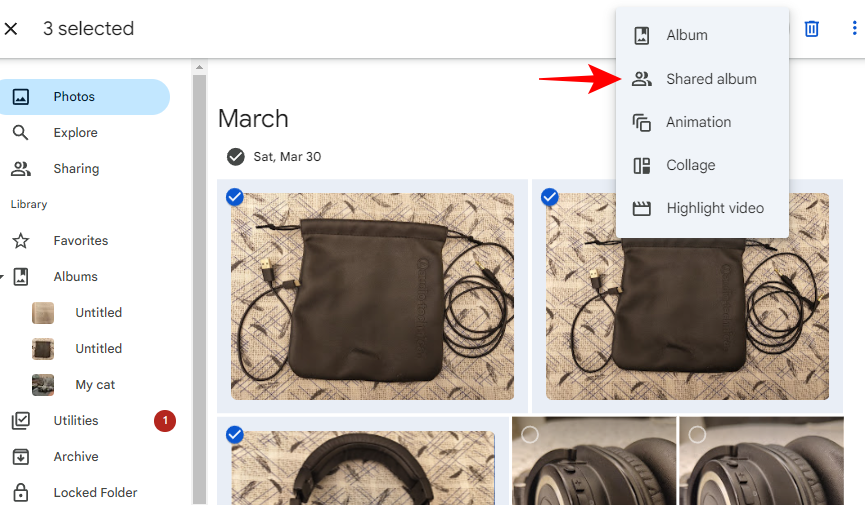Click the Favorites star icon
The width and height of the screenshot is (865, 505).
[21, 241]
